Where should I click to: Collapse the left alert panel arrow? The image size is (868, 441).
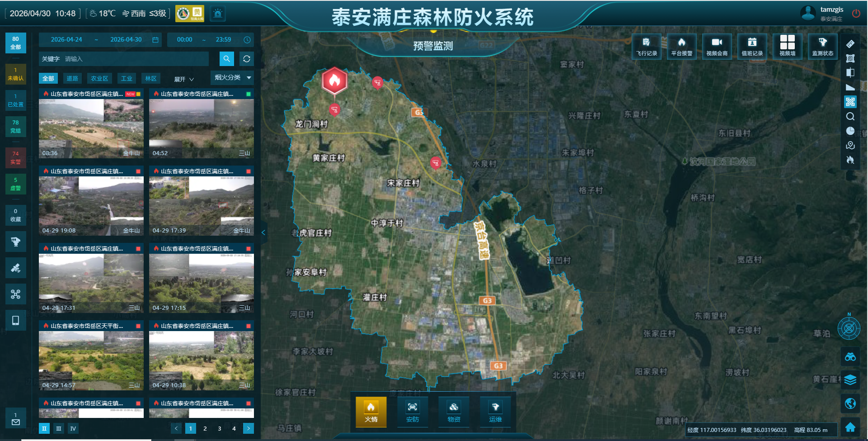(263, 232)
